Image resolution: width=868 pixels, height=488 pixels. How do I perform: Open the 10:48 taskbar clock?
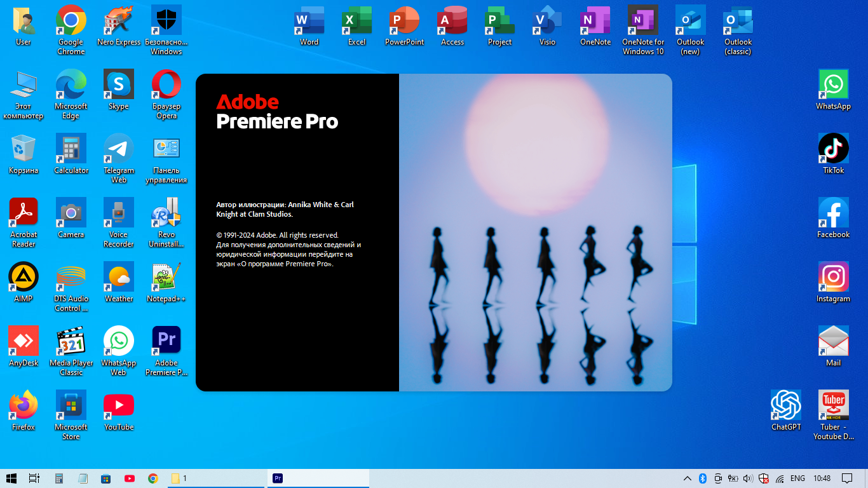point(822,478)
